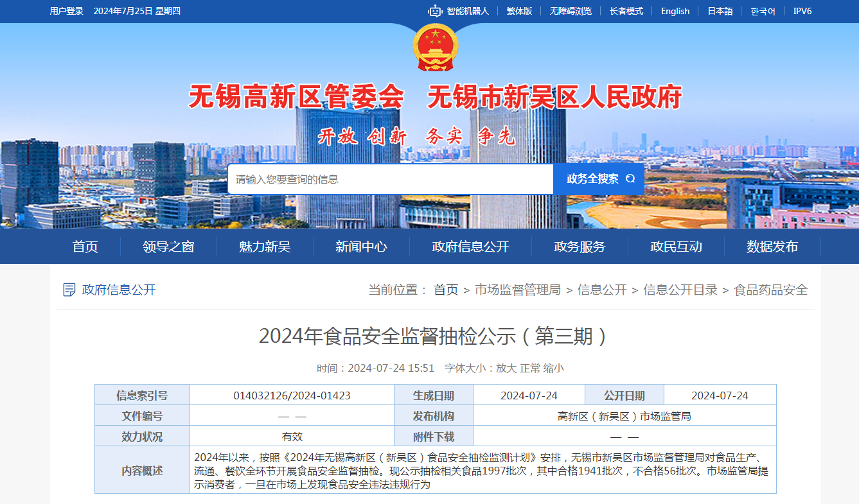Image resolution: width=859 pixels, height=504 pixels.
Task: Go to 食品药品安全 in breadcrumb
Action: click(x=771, y=290)
